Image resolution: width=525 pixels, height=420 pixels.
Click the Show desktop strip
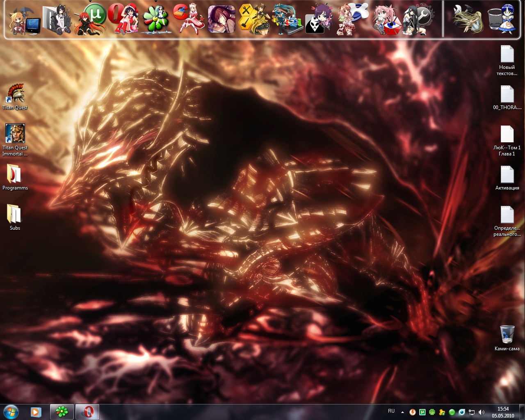[x=522, y=412]
